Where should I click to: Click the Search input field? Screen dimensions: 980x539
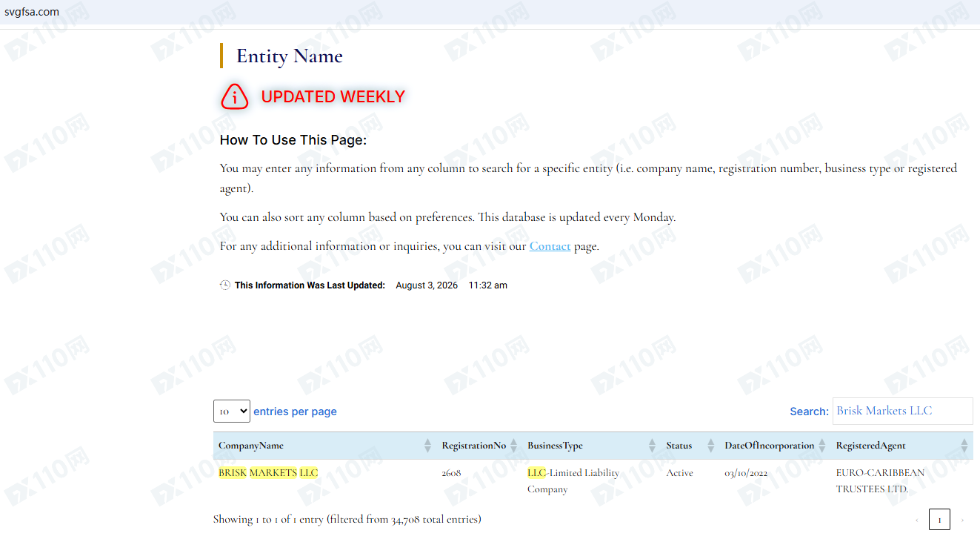pos(903,411)
